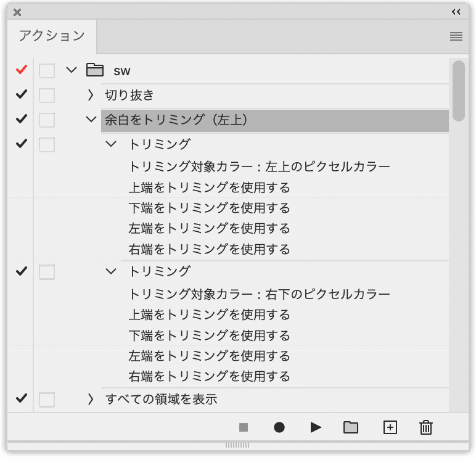Open the Actions panel hamburger menu
This screenshot has width=476, height=460.
pyautogui.click(x=456, y=36)
